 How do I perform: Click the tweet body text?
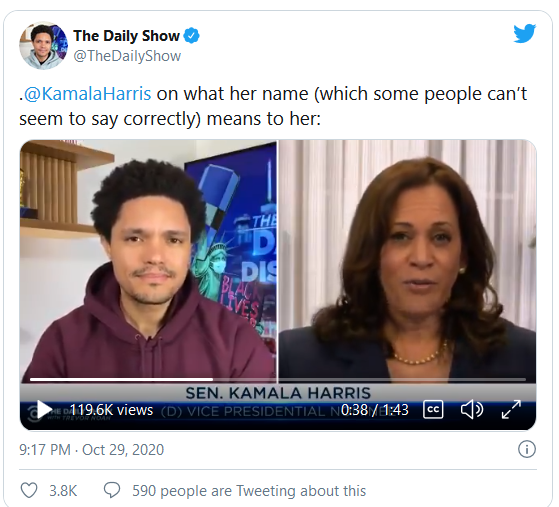273,106
